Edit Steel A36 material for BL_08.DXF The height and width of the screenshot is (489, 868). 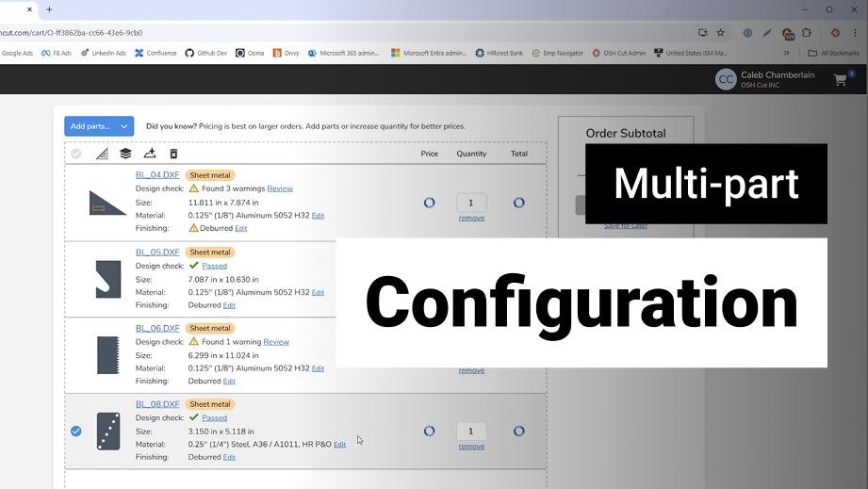click(x=339, y=445)
